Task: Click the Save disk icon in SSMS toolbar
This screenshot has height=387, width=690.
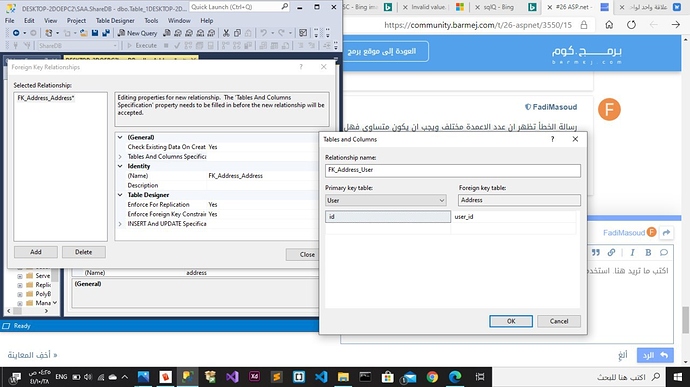Action: 95,33
